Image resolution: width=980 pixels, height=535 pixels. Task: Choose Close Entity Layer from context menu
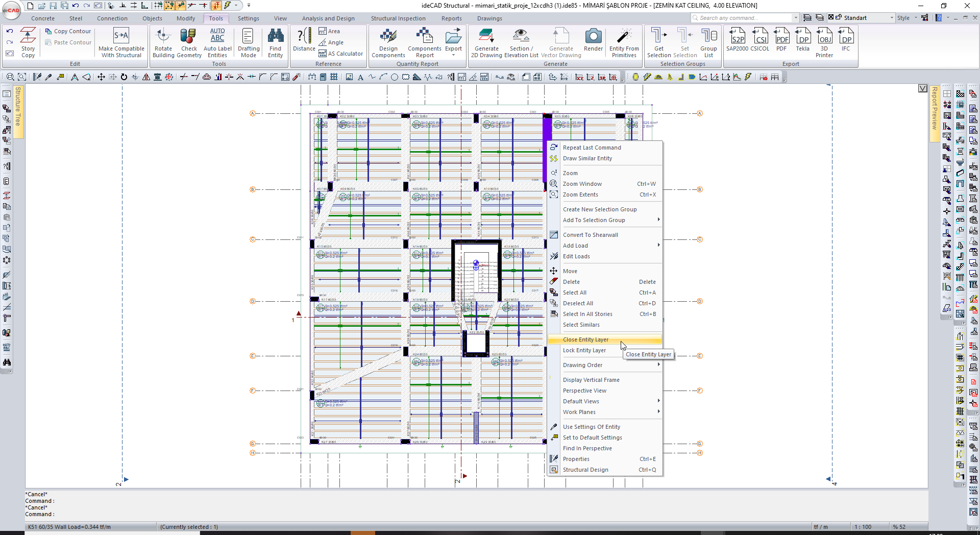[x=585, y=339]
